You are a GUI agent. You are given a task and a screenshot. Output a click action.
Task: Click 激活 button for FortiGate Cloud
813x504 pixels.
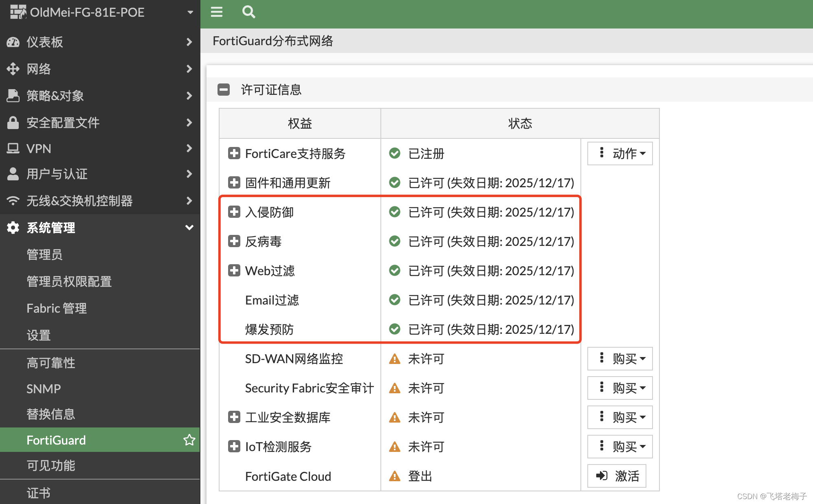point(617,476)
